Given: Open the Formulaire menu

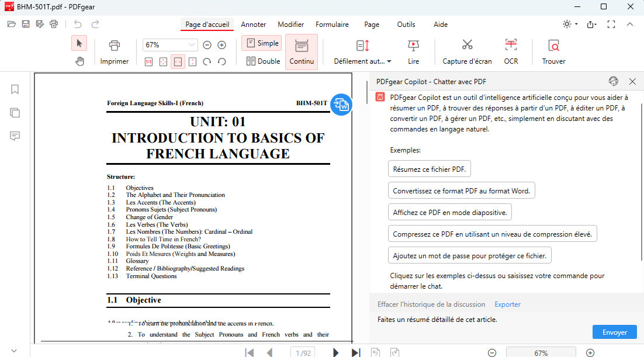Looking at the screenshot, I should tap(332, 25).
